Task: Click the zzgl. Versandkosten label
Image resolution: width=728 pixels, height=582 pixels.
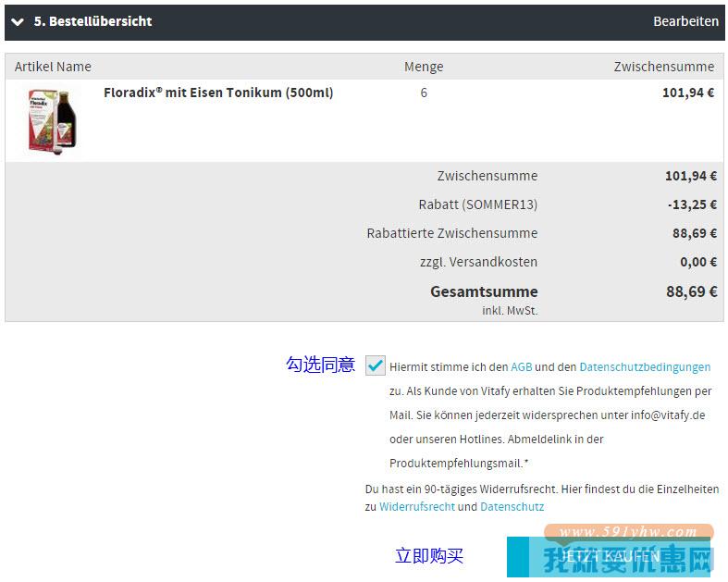Action: [x=478, y=262]
